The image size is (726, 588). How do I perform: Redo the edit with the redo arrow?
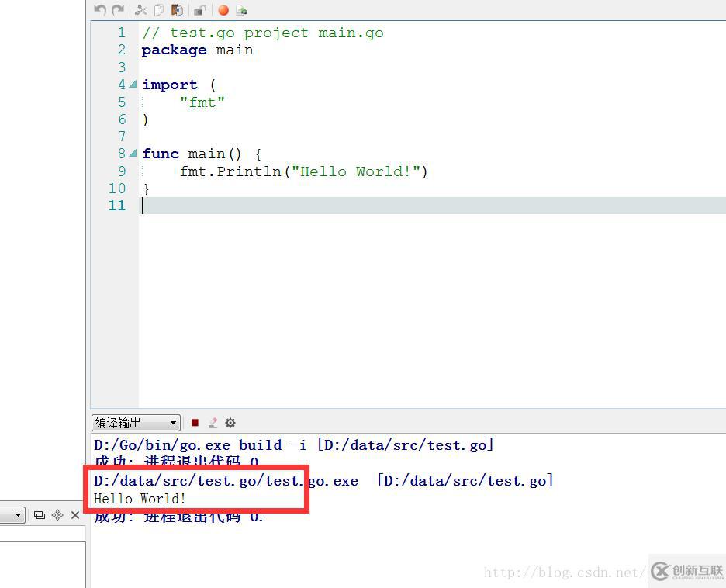(118, 10)
